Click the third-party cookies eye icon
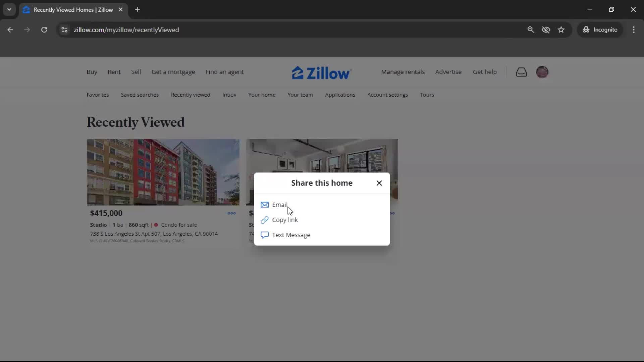The image size is (644, 362). point(546,29)
